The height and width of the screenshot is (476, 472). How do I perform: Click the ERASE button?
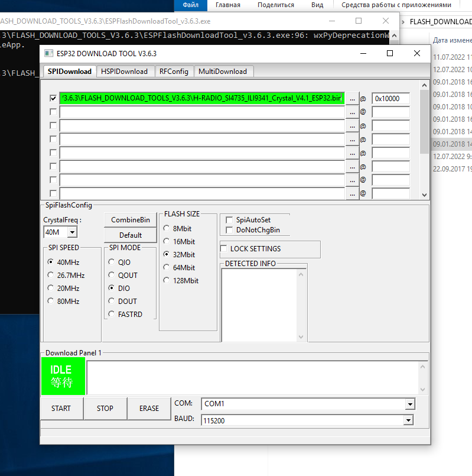(149, 409)
